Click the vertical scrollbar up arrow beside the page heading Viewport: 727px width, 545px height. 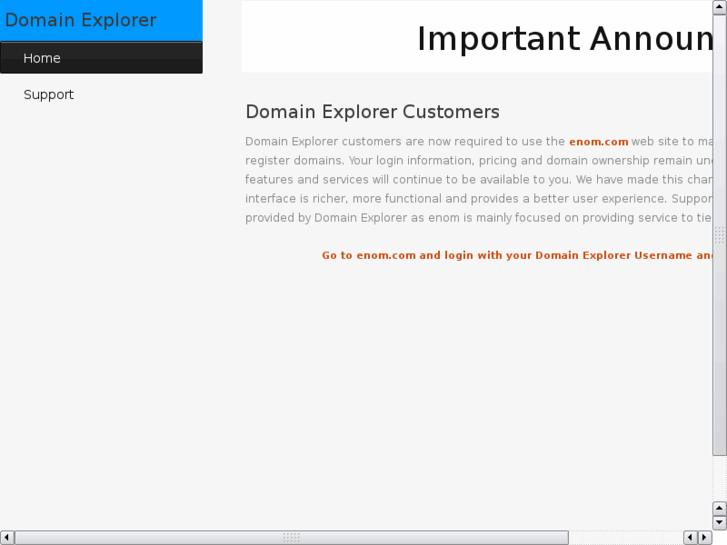click(719, 7)
